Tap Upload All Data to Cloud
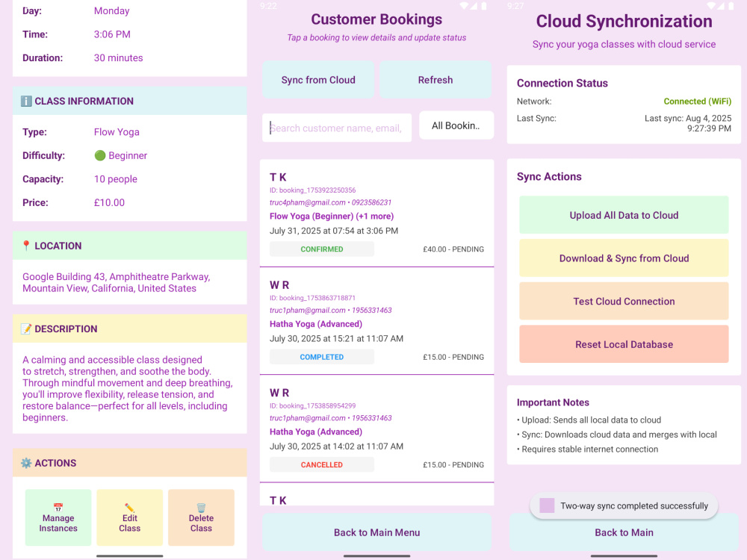The height and width of the screenshot is (560, 747). [x=624, y=215]
